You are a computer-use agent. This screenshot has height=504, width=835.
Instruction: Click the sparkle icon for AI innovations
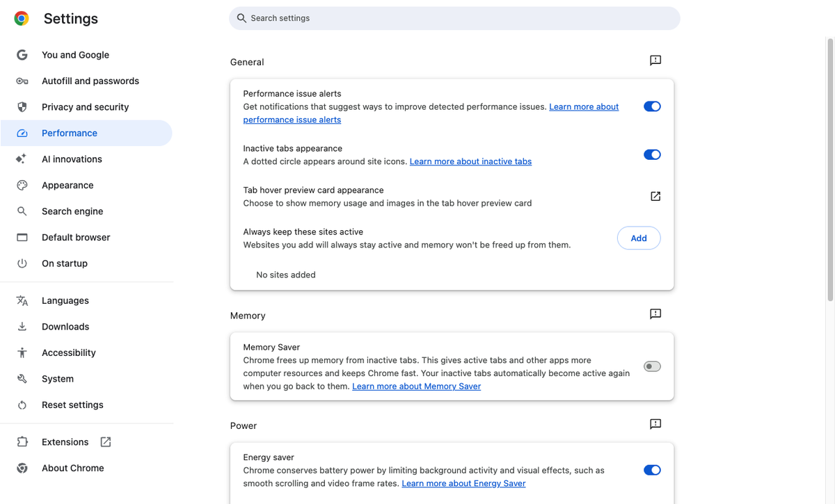22,159
